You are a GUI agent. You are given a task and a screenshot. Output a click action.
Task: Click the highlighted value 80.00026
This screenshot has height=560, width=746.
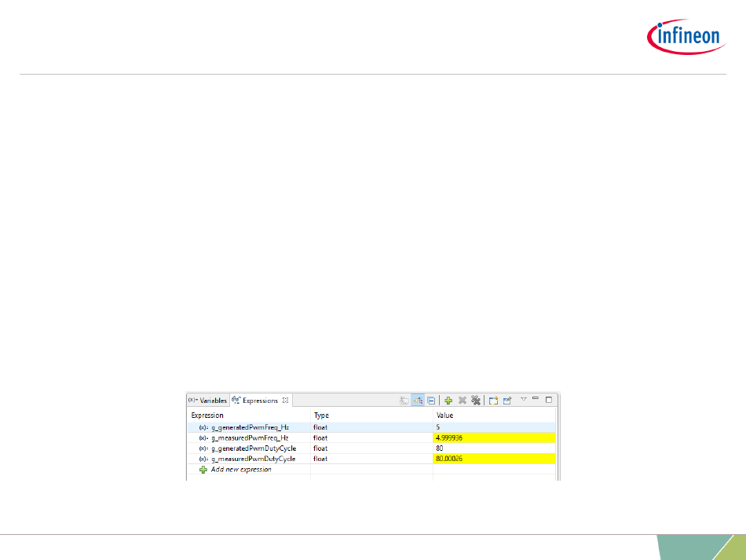click(449, 459)
